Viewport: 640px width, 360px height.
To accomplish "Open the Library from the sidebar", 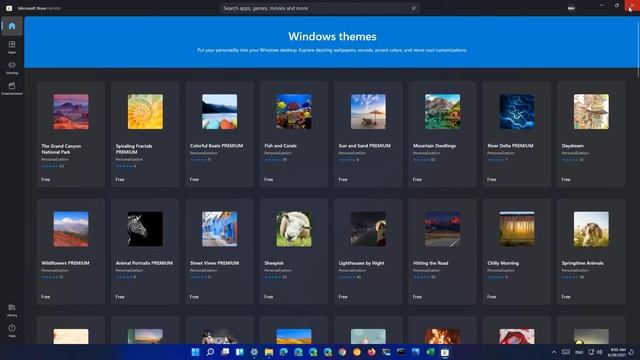I will [x=12, y=310].
